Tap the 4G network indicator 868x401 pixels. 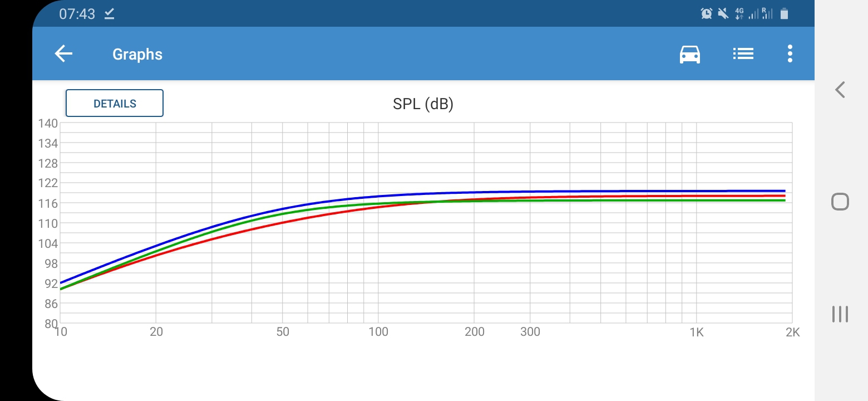739,14
